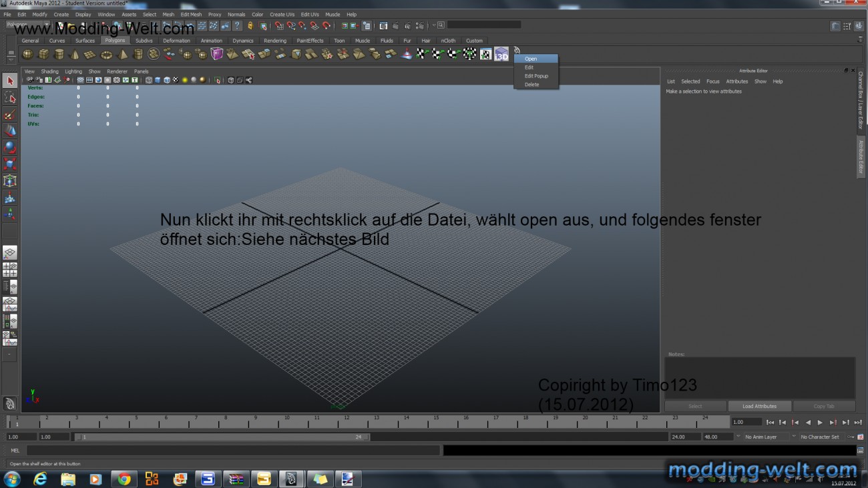The image size is (868, 488).
Task: Click the 3D custom shelf icon
Action: (501, 54)
